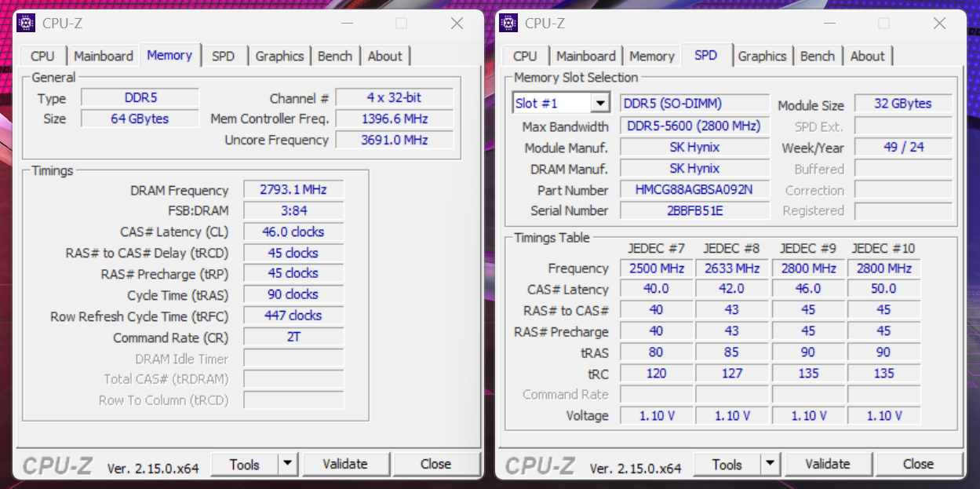The image size is (980, 489).
Task: Open the About tab in the right window
Action: (x=868, y=56)
